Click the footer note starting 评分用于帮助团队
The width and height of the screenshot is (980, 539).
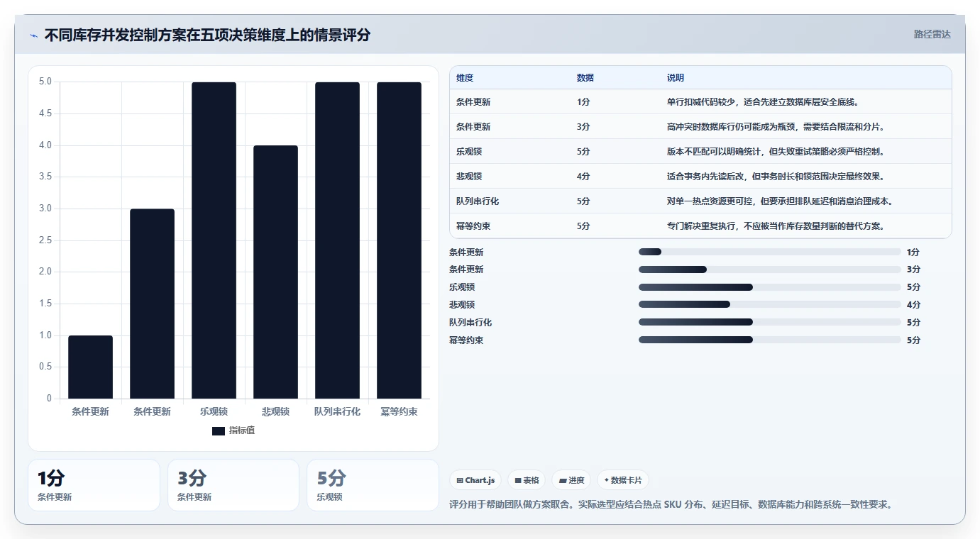[x=671, y=505]
